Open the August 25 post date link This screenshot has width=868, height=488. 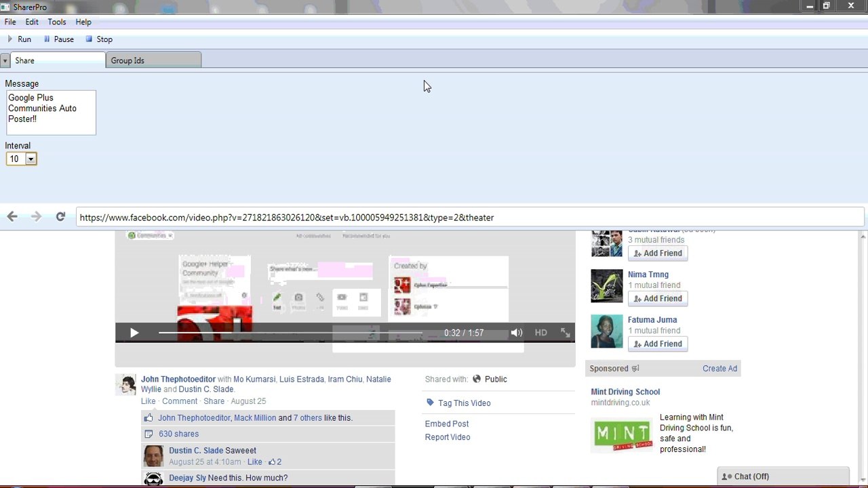[x=248, y=401]
